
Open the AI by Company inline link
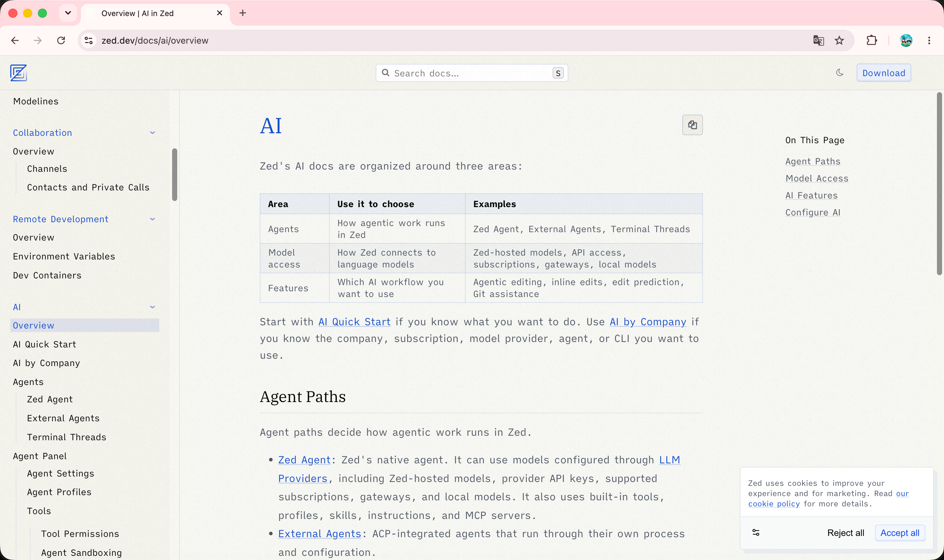pos(648,321)
